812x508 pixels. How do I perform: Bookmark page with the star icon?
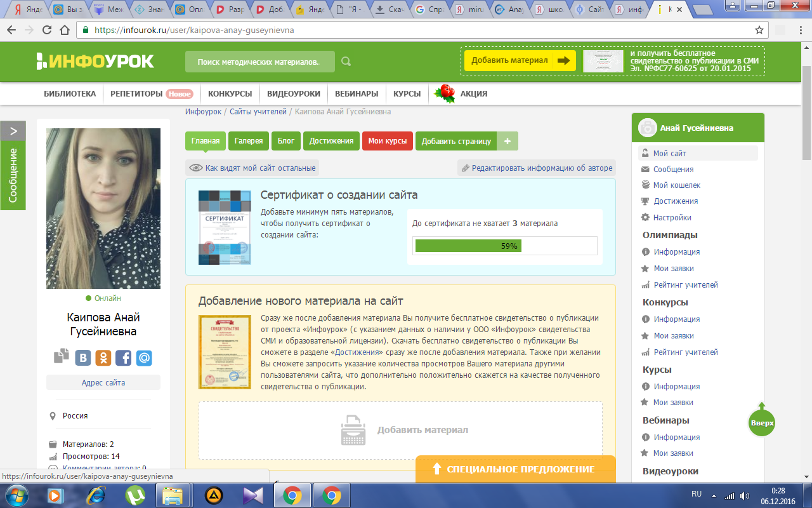tap(759, 30)
